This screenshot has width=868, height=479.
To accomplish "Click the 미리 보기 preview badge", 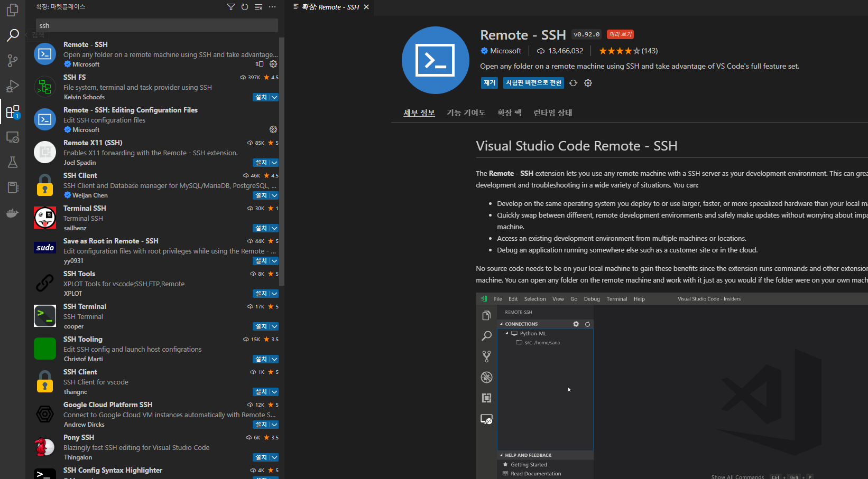I will click(x=620, y=34).
